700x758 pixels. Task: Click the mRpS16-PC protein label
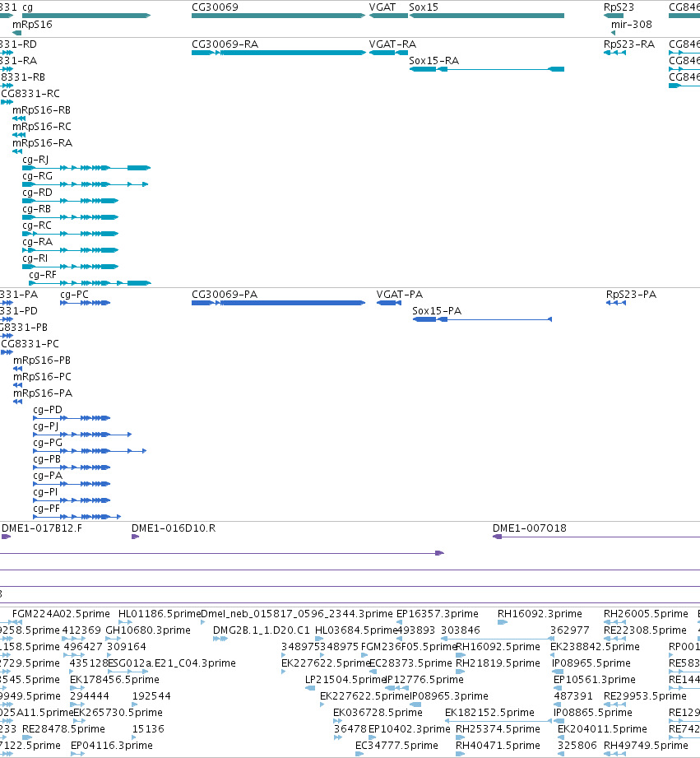(x=42, y=376)
